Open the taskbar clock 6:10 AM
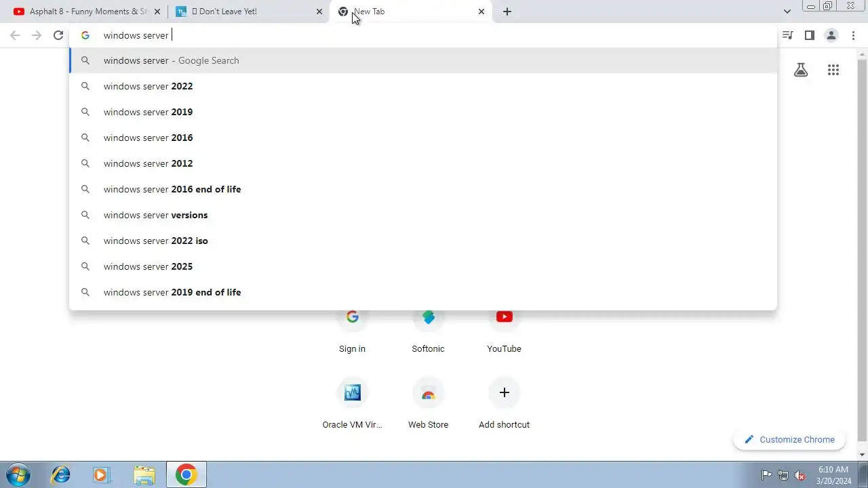Viewport: 868px width, 488px height. 834,474
